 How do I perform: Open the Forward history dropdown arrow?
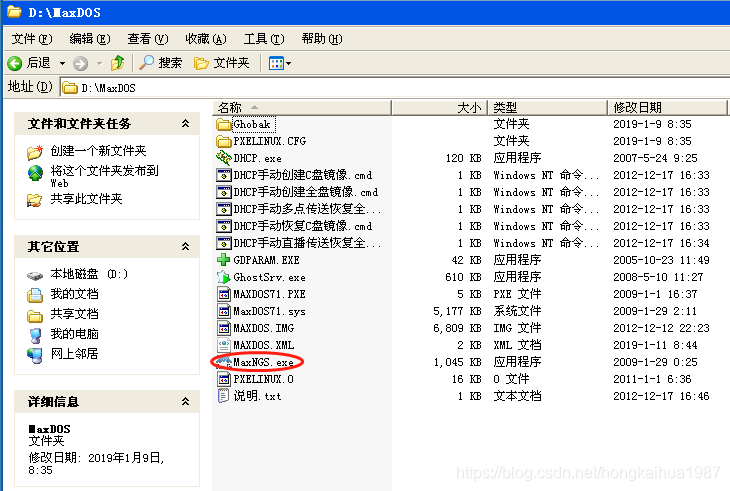coord(99,63)
